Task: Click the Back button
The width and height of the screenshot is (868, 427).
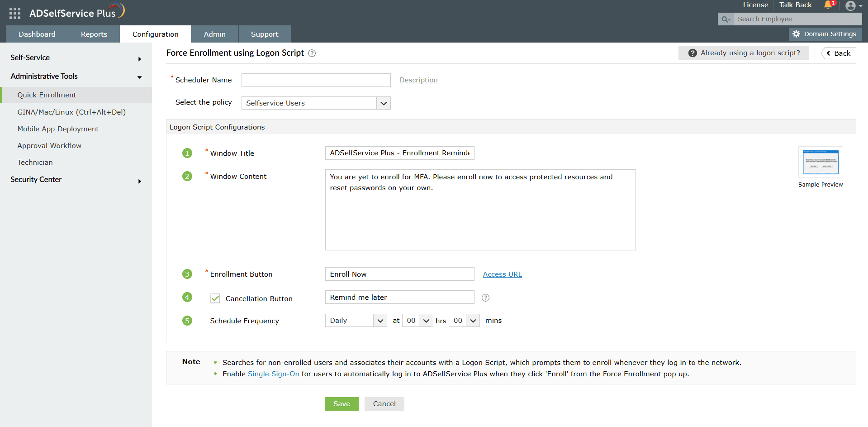Action: [x=839, y=53]
